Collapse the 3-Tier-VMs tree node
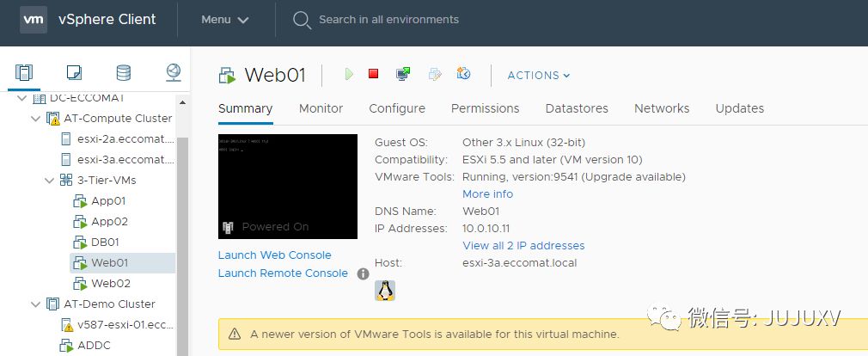The height and width of the screenshot is (356, 868). [x=48, y=181]
